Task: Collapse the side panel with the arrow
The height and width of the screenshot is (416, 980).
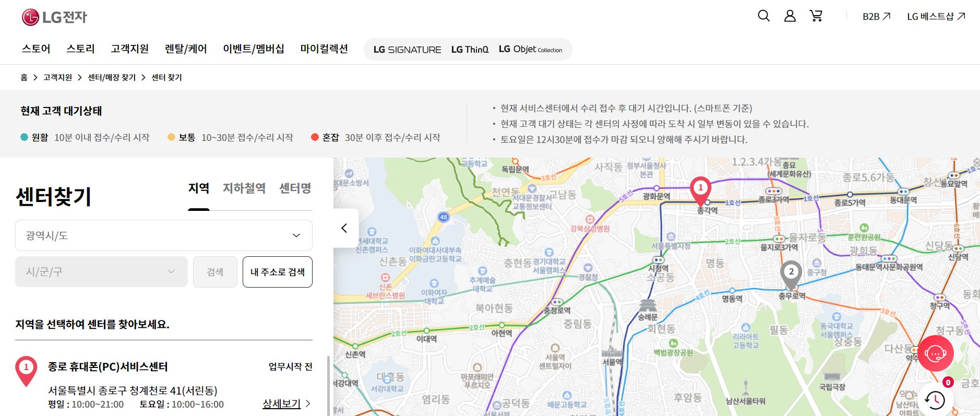Action: (x=345, y=228)
